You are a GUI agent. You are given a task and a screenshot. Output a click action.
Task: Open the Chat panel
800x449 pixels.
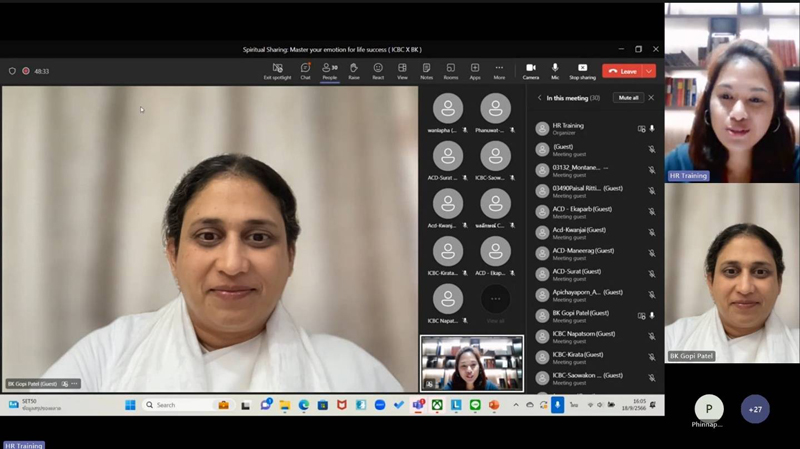(305, 70)
